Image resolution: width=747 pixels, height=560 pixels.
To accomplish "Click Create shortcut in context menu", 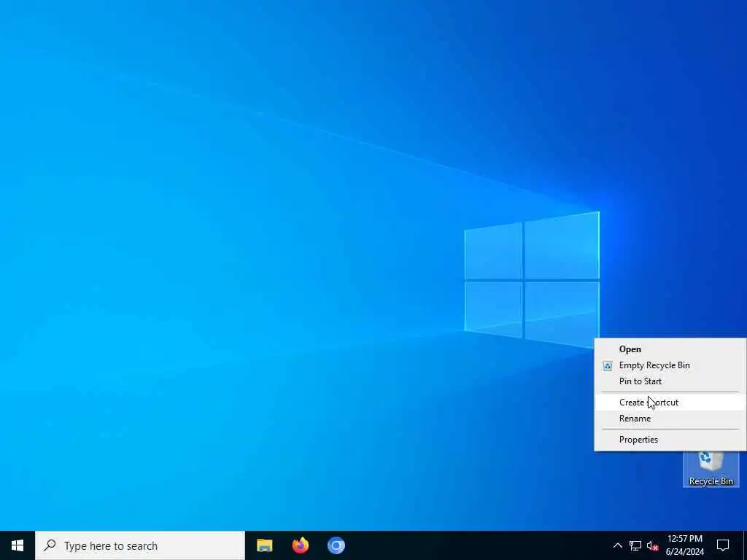I will pos(670,402).
